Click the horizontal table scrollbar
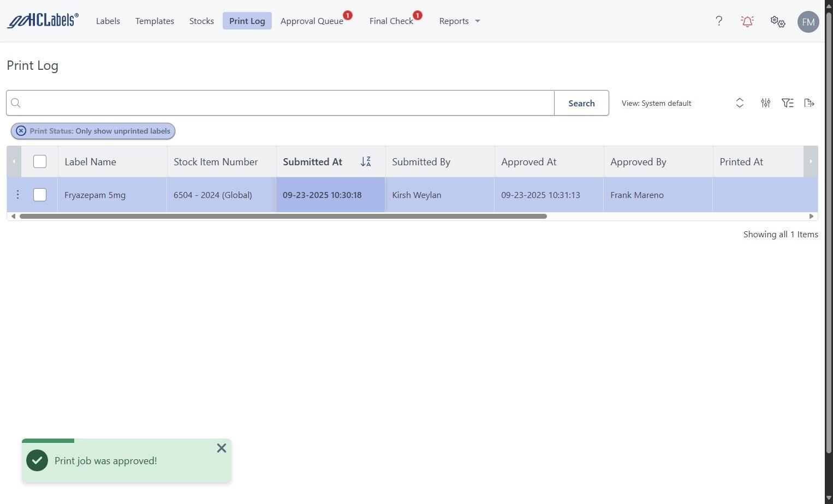 (x=283, y=217)
